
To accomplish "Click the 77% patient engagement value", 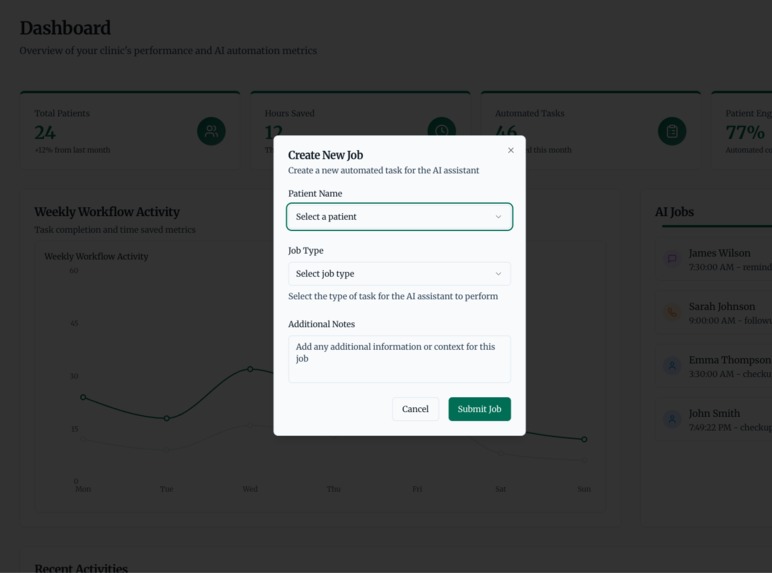I will (745, 132).
